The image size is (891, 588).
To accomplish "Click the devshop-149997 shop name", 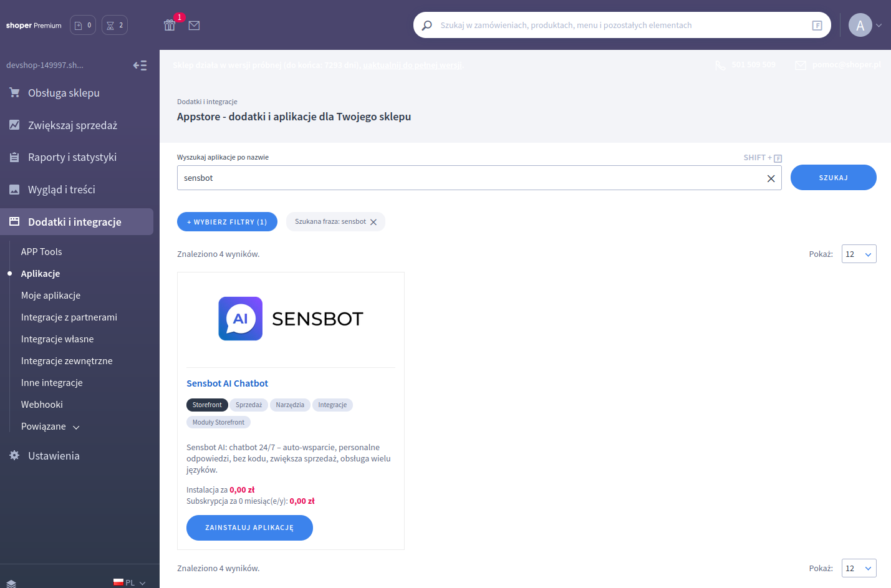I will (45, 65).
